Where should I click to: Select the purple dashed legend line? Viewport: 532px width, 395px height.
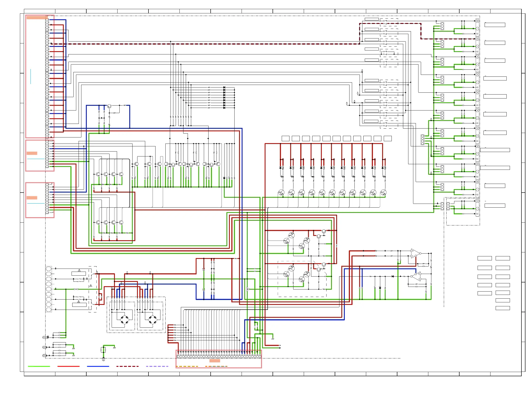point(157,367)
